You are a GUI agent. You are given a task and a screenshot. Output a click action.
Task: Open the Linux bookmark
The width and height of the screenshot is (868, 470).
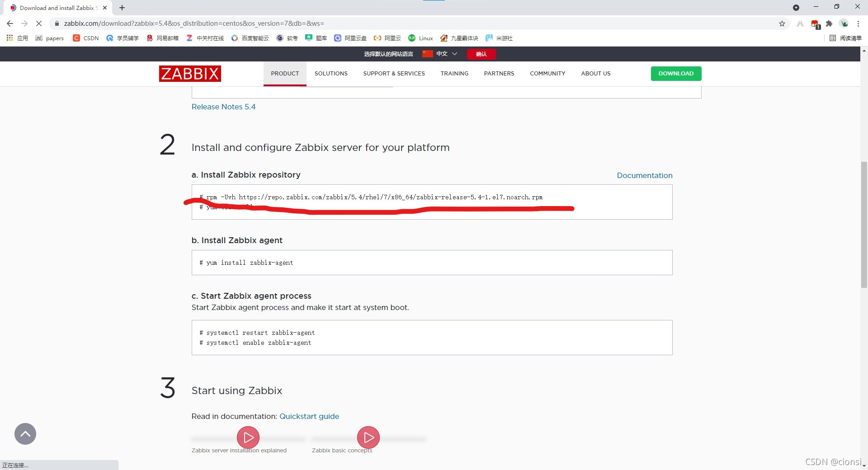(420, 38)
